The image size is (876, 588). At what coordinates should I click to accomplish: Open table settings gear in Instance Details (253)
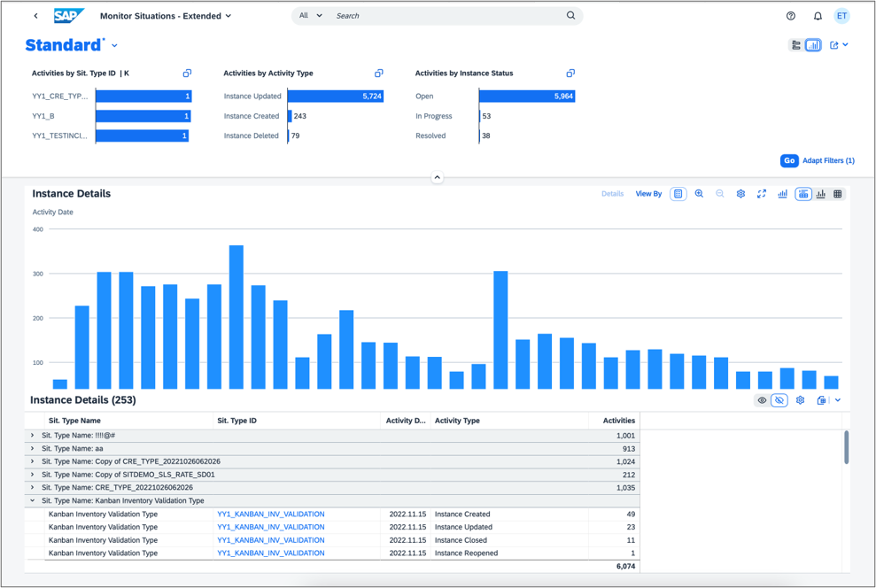[800, 400]
